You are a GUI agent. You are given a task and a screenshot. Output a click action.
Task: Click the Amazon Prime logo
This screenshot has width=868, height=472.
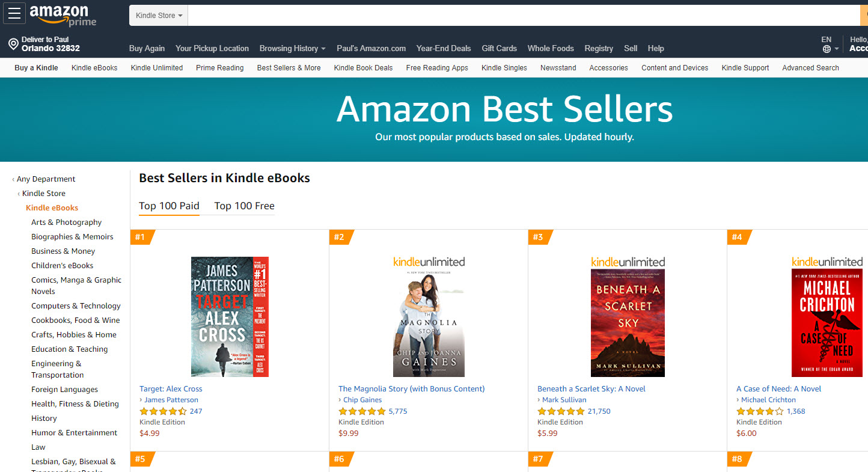[63, 16]
